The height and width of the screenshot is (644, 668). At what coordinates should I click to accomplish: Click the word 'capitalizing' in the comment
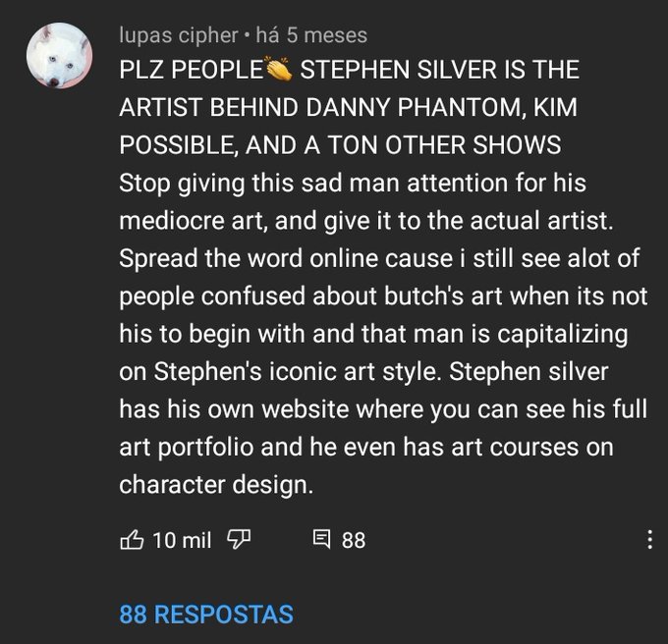click(x=562, y=335)
